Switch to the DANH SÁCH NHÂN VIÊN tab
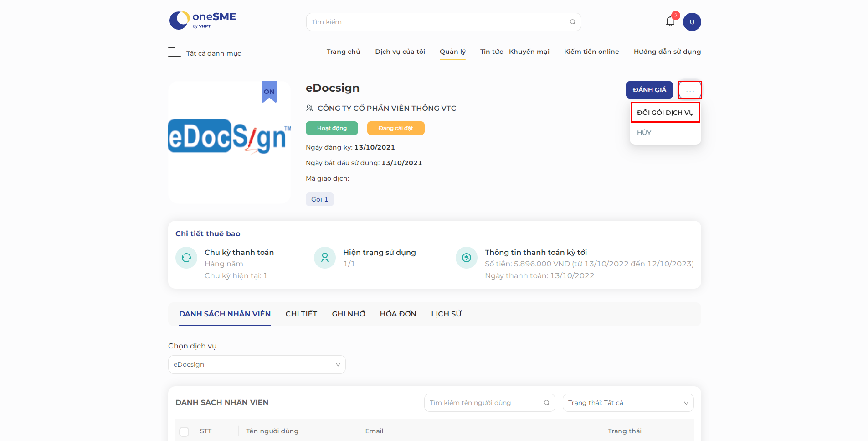 click(x=225, y=314)
